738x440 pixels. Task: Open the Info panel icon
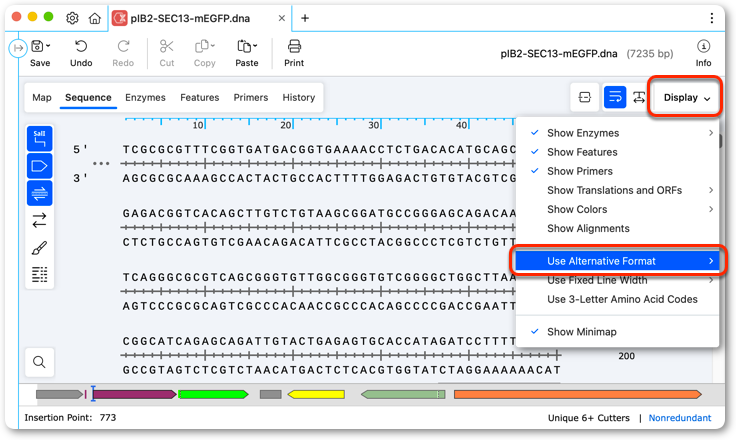click(703, 46)
